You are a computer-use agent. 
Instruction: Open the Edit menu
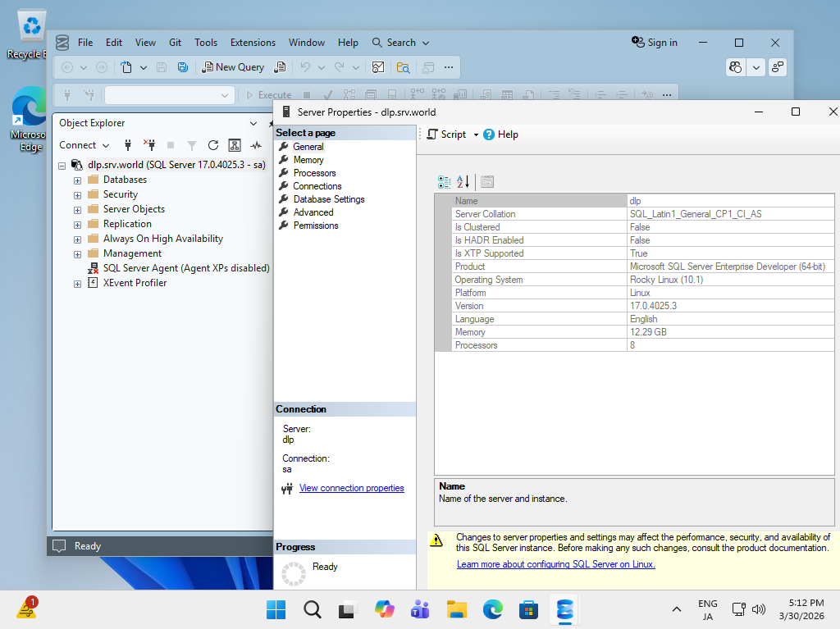point(113,43)
